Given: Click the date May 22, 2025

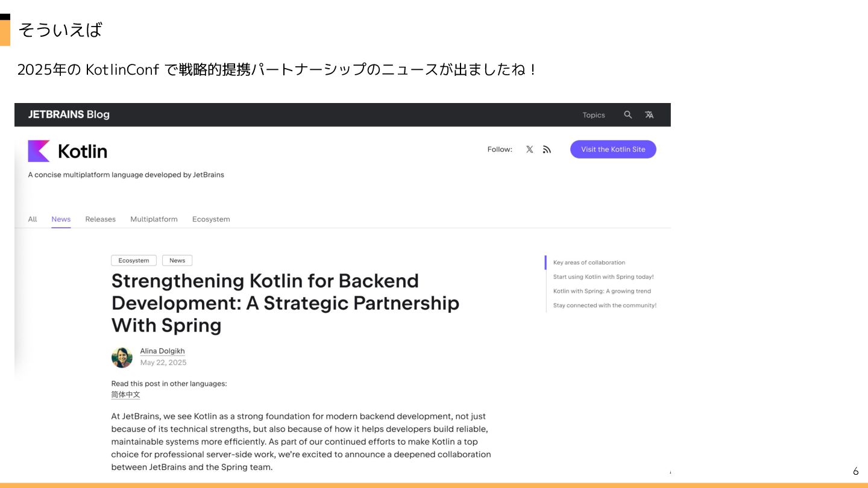Looking at the screenshot, I should 163,363.
